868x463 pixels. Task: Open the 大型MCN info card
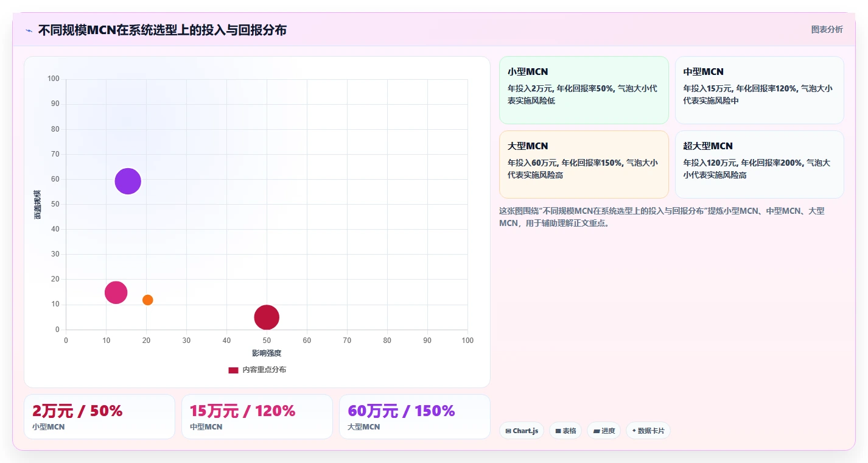(584, 164)
